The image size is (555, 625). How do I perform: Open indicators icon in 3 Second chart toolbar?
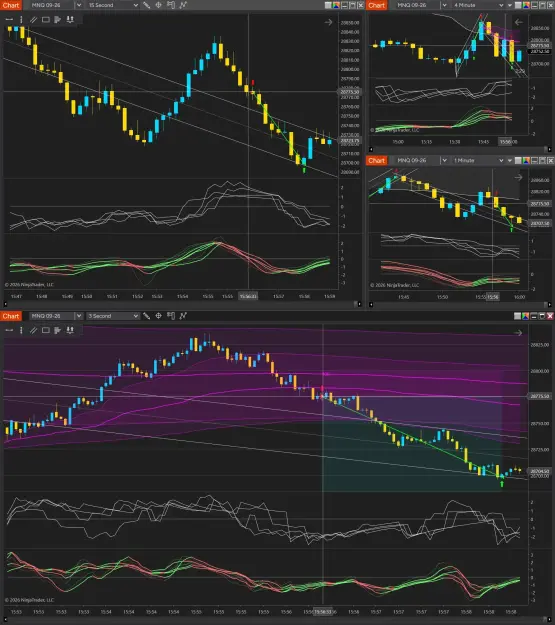(x=171, y=316)
